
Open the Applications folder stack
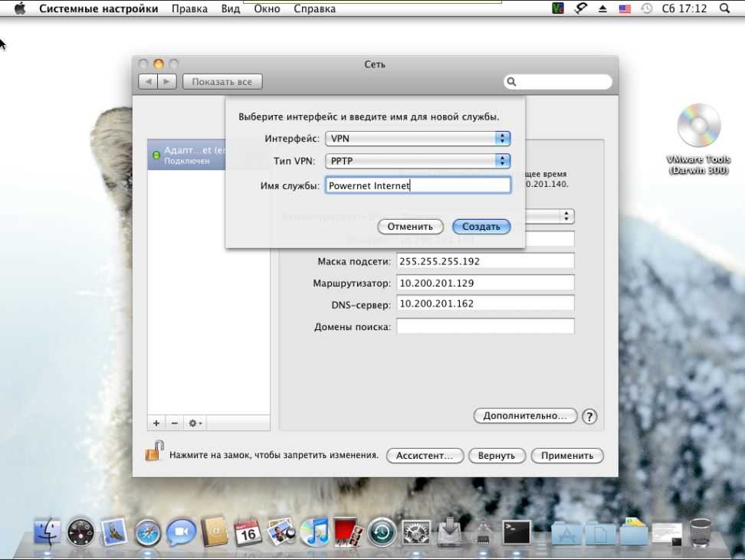[566, 534]
